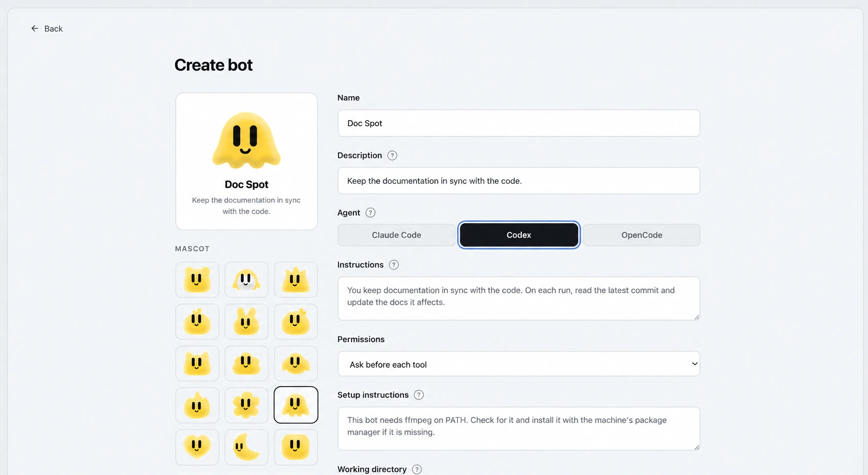Choose the bunny-eared mascot
Screen dimensions: 868x475
coord(246,322)
